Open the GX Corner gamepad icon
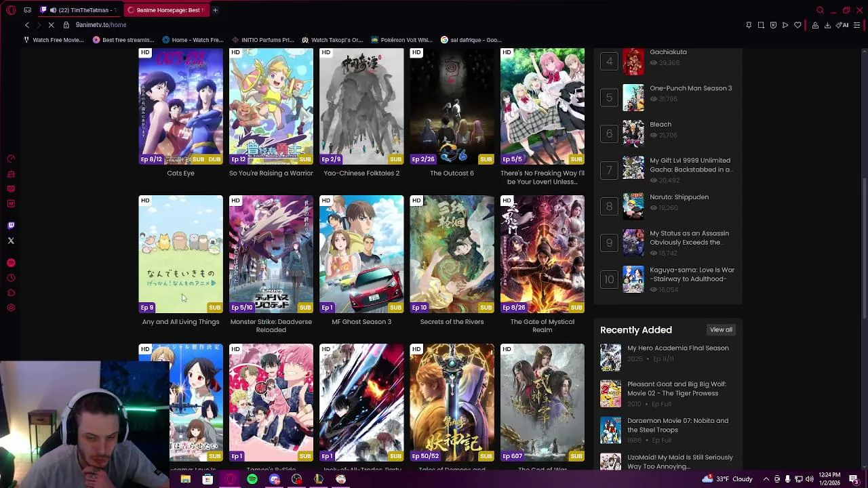 (x=27, y=10)
